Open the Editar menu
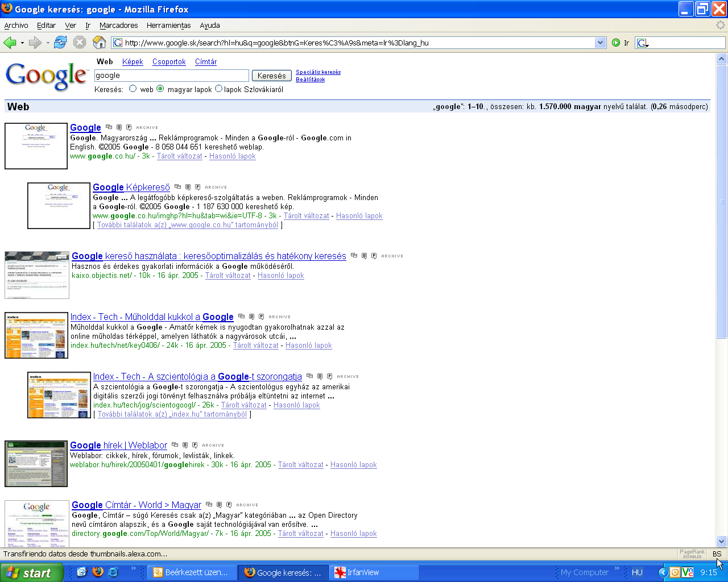The width and height of the screenshot is (728, 582). pos(46,25)
